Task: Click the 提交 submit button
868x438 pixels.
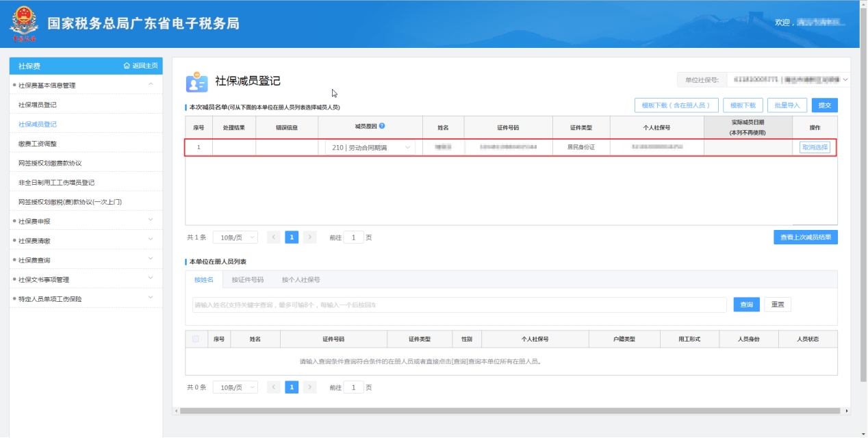Action: [824, 105]
